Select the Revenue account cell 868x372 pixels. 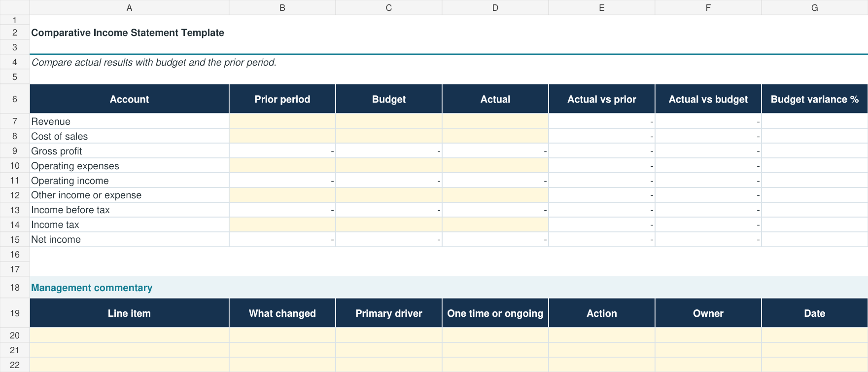click(x=129, y=121)
